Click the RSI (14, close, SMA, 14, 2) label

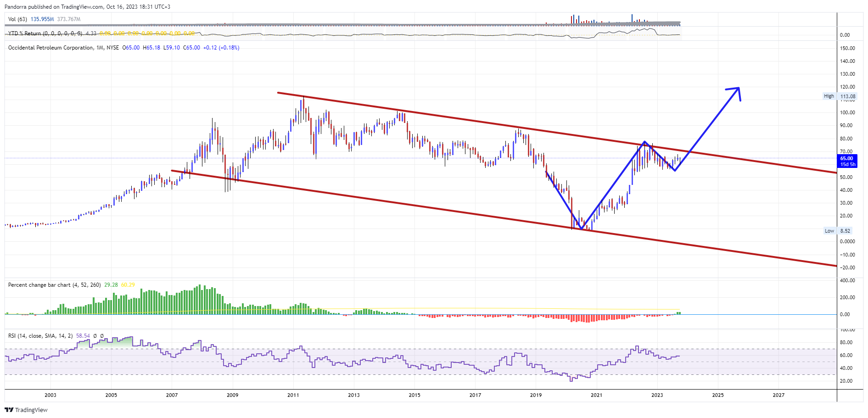pyautogui.click(x=40, y=336)
